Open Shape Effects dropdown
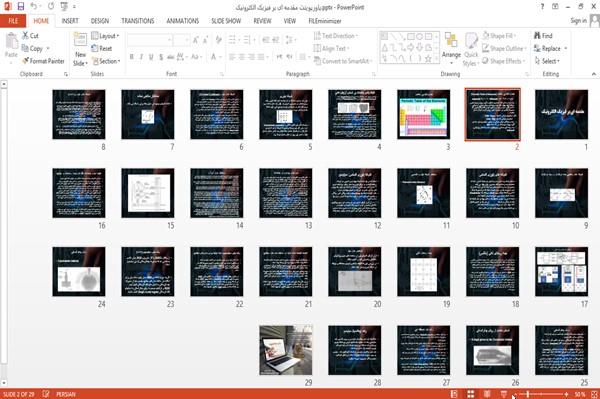 (x=503, y=61)
